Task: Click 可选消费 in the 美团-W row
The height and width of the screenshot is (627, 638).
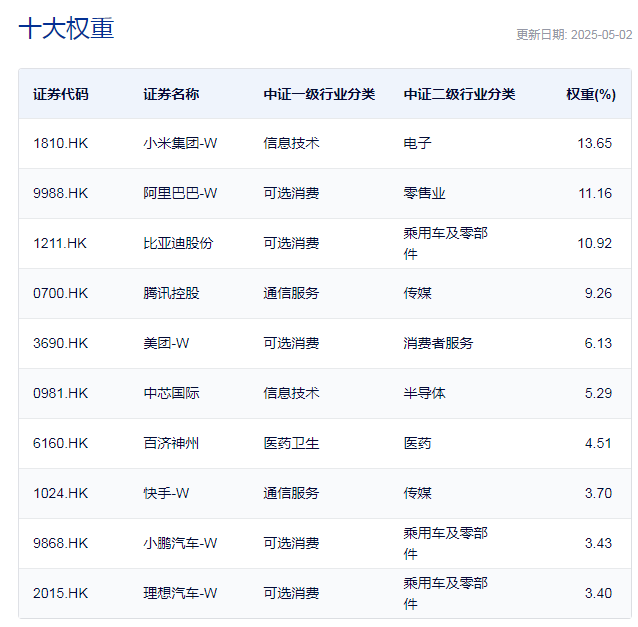Action: pyautogui.click(x=291, y=343)
